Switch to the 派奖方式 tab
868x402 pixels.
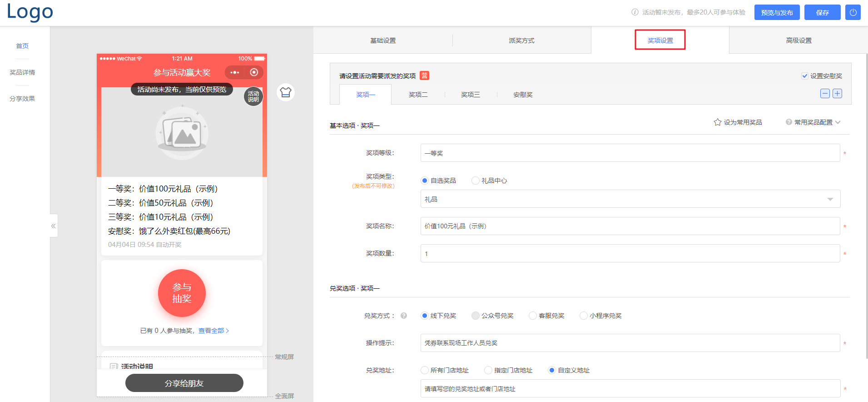[521, 40]
